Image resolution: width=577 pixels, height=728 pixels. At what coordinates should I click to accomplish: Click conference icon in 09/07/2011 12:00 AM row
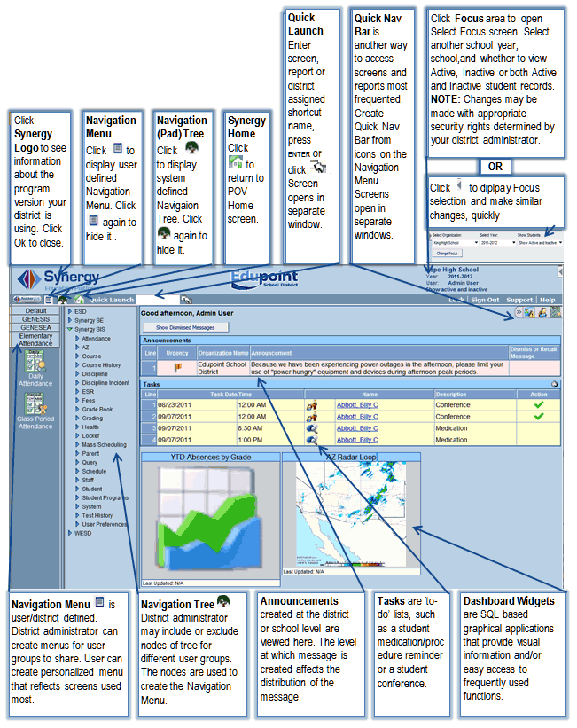[311, 417]
